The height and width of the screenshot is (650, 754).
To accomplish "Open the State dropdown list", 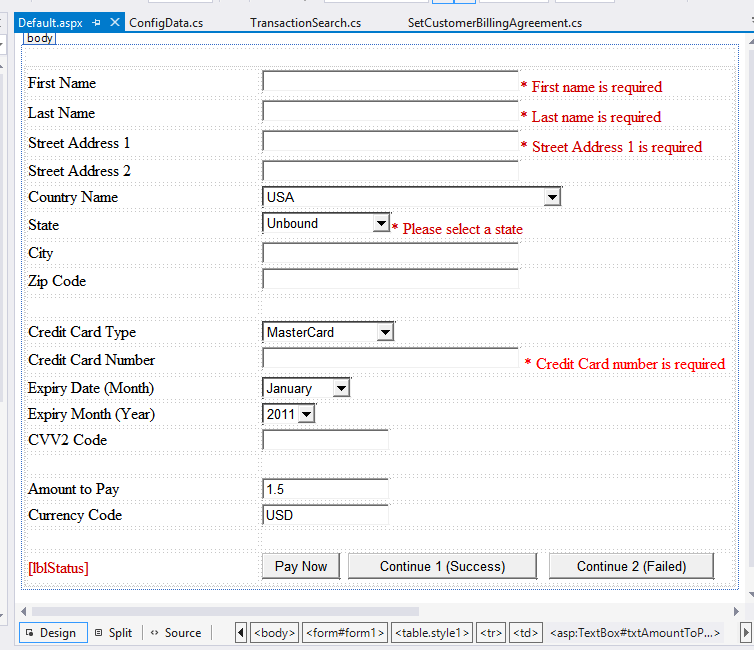I will (380, 224).
